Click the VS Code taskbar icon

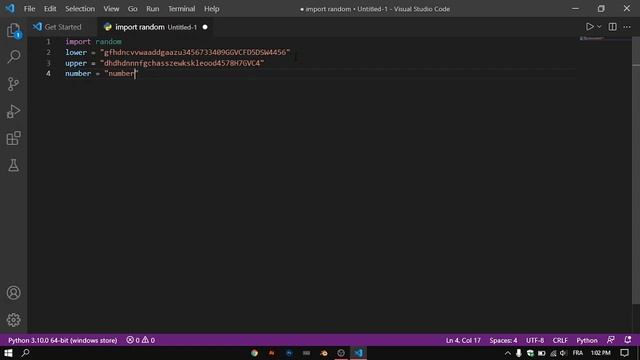[x=358, y=353]
